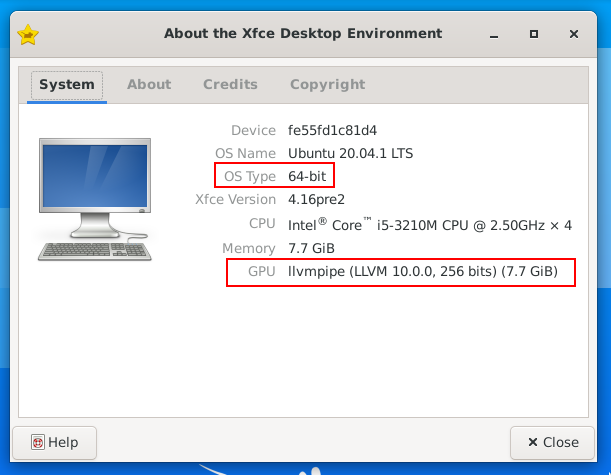The width and height of the screenshot is (611, 475).
Task: Click the Memory value 7.7 GiB
Action: click(311, 248)
